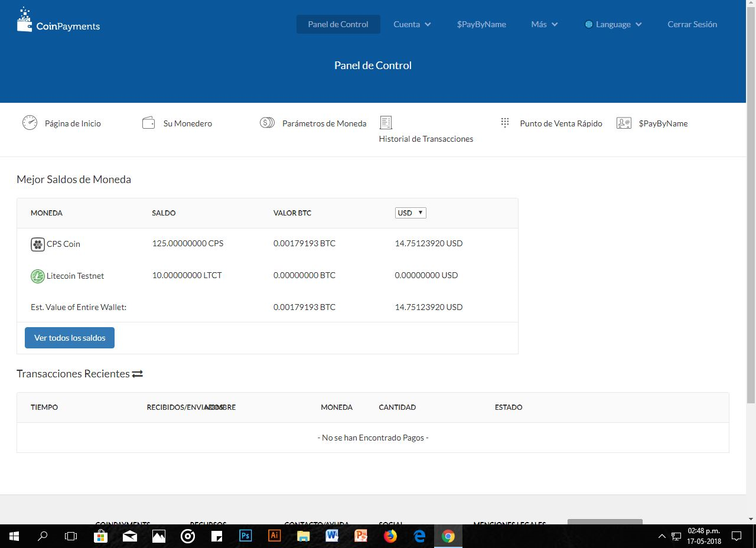Click the globe icon beside Language
756x548 pixels.
588,24
